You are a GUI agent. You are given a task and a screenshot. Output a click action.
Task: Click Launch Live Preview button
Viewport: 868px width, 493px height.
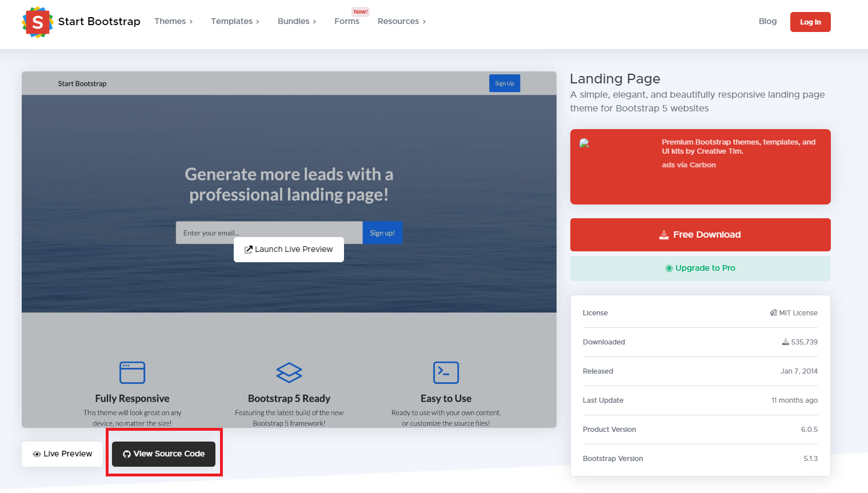[x=289, y=250]
